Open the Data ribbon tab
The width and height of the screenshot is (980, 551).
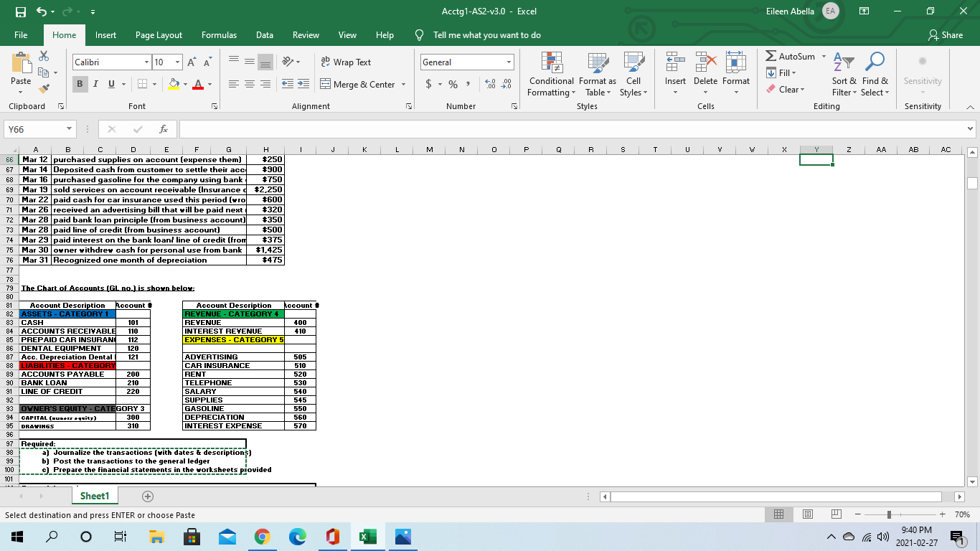[x=264, y=34]
